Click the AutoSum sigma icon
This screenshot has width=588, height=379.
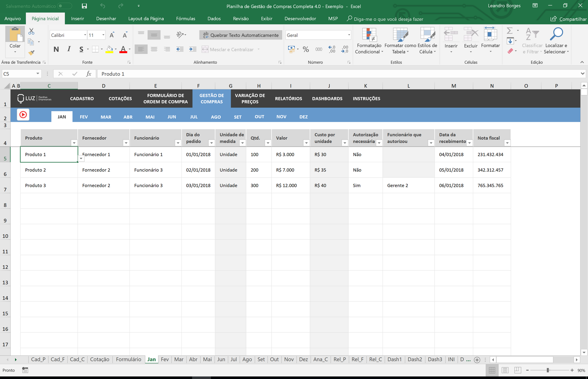point(510,31)
